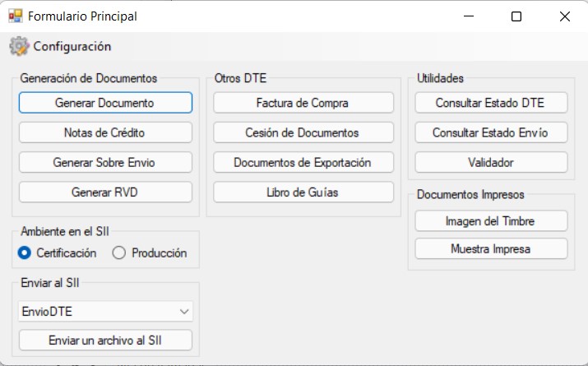Screen dimensions: 588x366
Task: Open the Configuración menu item
Action: [60, 46]
